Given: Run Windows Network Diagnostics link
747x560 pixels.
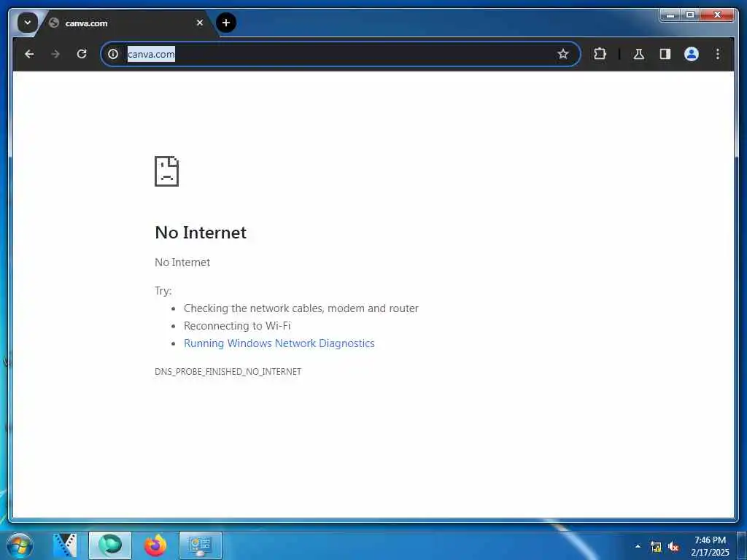Looking at the screenshot, I should (x=279, y=343).
